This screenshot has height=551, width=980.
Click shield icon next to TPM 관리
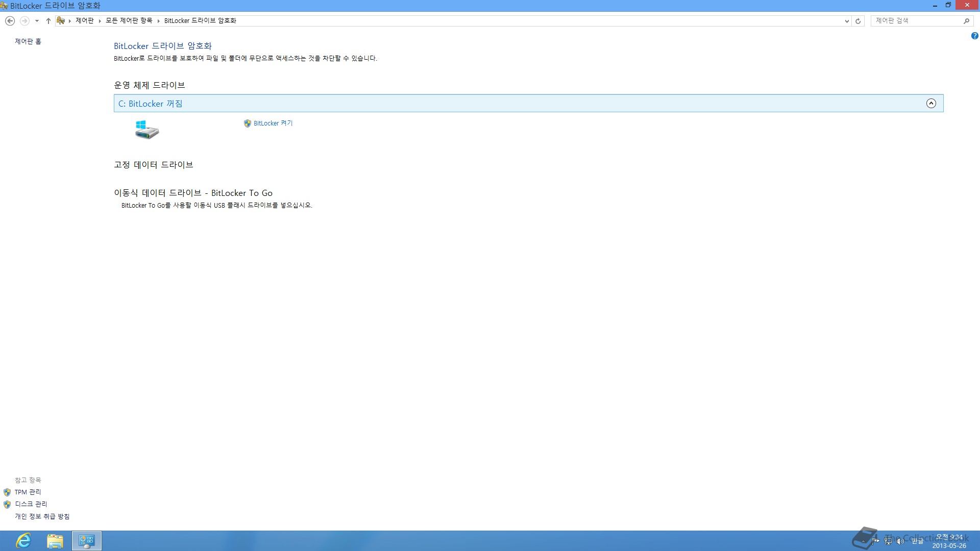click(7, 492)
